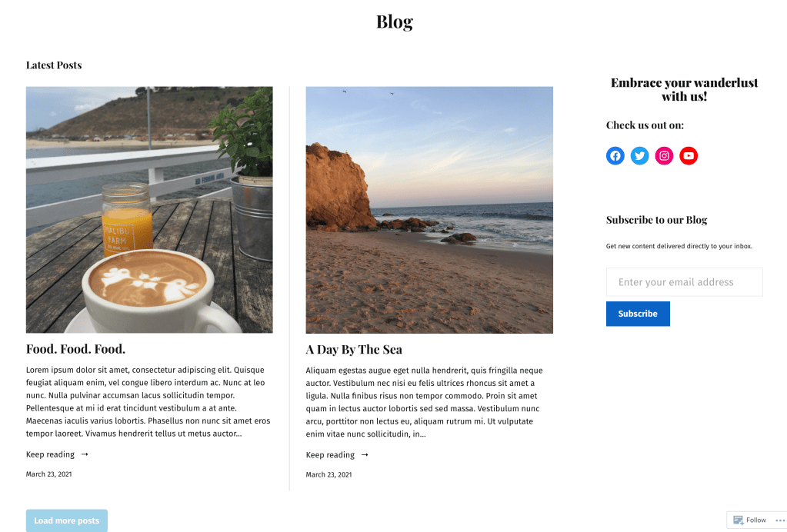Click the beach cliff sunset photo
Image resolution: width=787 pixels, height=532 pixels.
pyautogui.click(x=429, y=210)
